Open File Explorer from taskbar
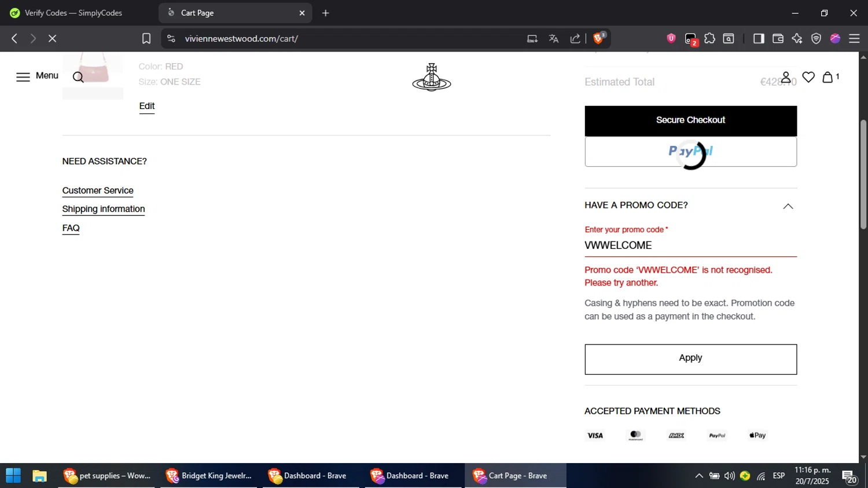868x488 pixels. pos(39,476)
